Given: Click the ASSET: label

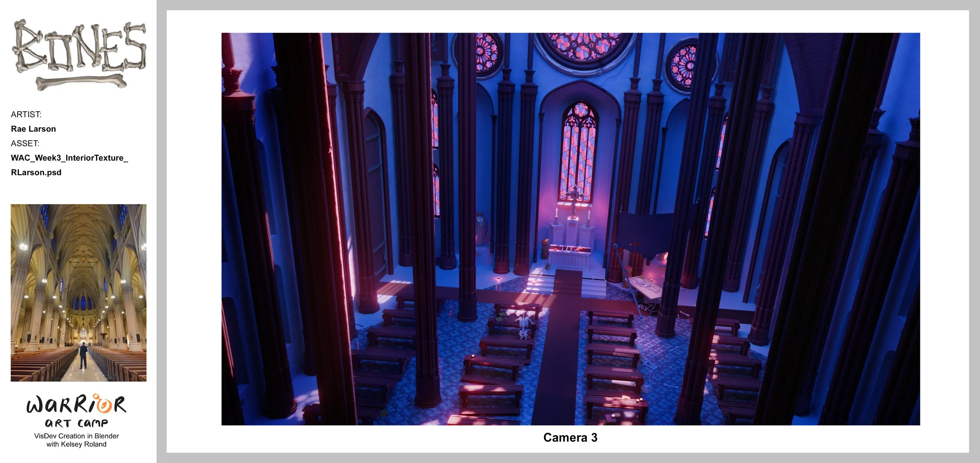Looking at the screenshot, I should (25, 143).
